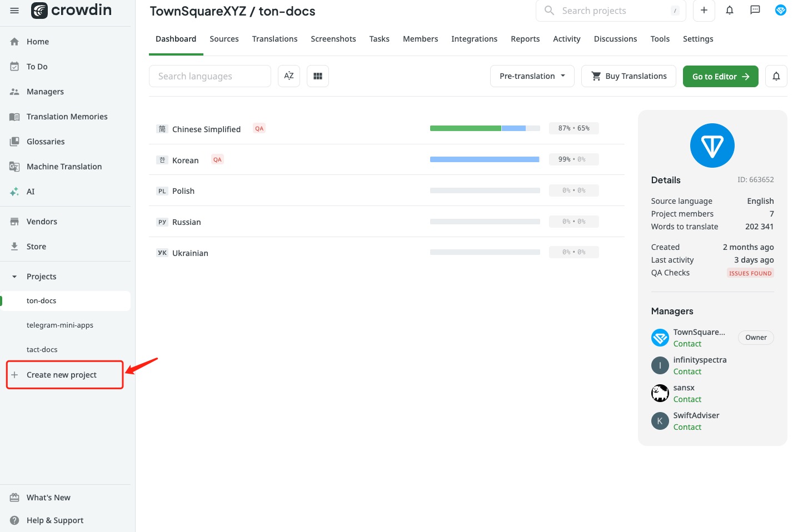Click the 87% • 65% progress label
This screenshot has width=793, height=532.
point(574,128)
